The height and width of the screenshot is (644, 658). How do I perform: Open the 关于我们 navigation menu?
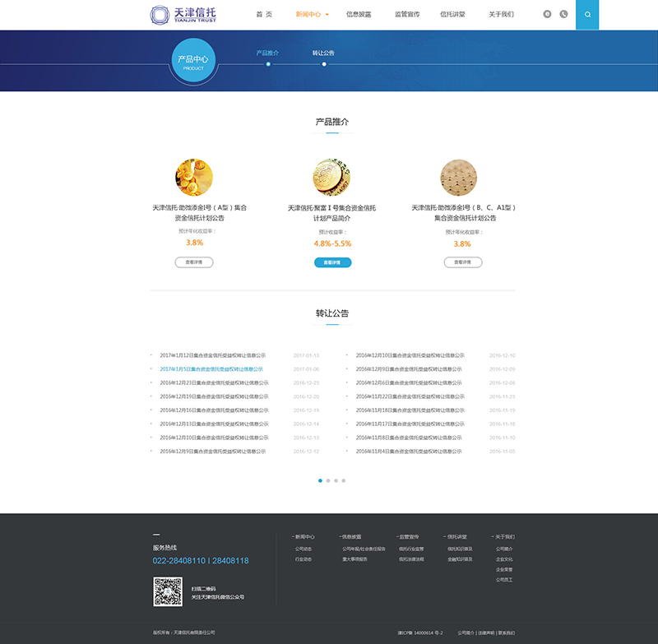tap(501, 15)
